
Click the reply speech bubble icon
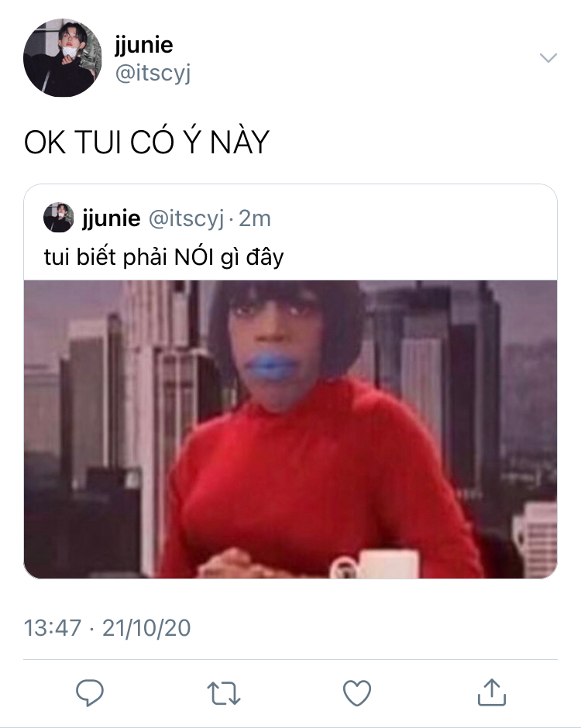tap(90, 692)
